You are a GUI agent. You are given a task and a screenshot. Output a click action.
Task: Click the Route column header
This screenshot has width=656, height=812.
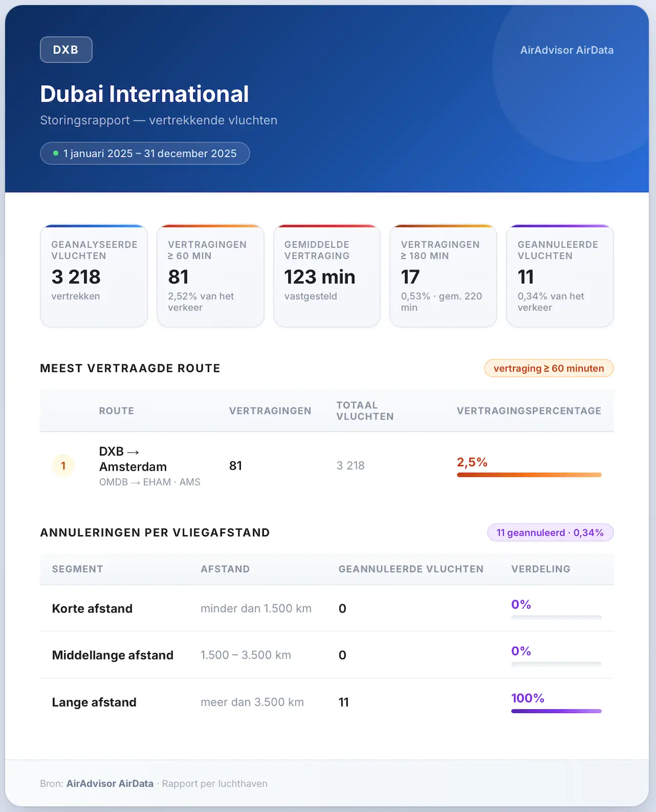(x=116, y=411)
